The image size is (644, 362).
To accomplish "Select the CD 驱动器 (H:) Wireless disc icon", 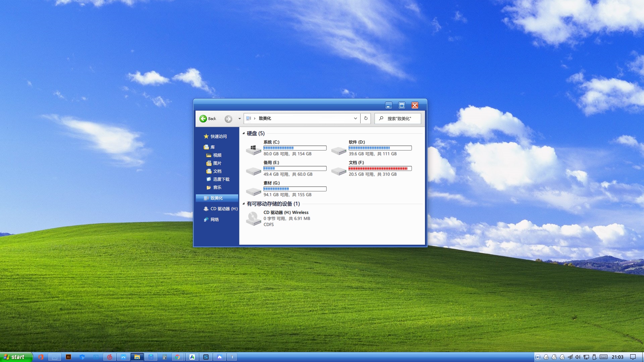I will point(253,219).
